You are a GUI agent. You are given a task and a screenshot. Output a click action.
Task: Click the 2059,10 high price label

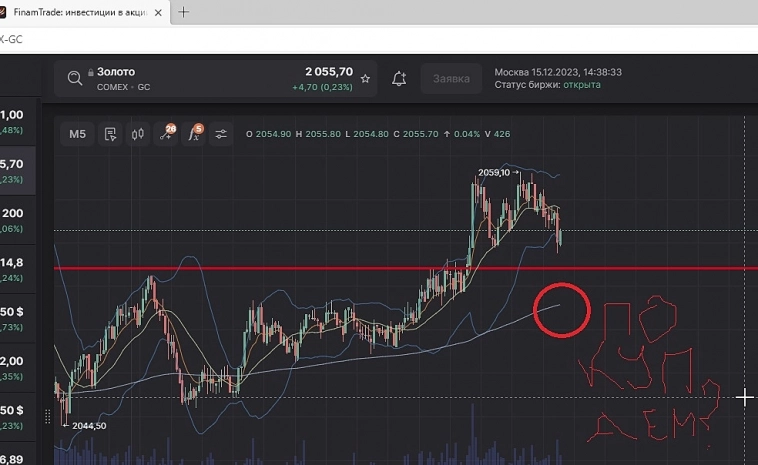point(494,173)
